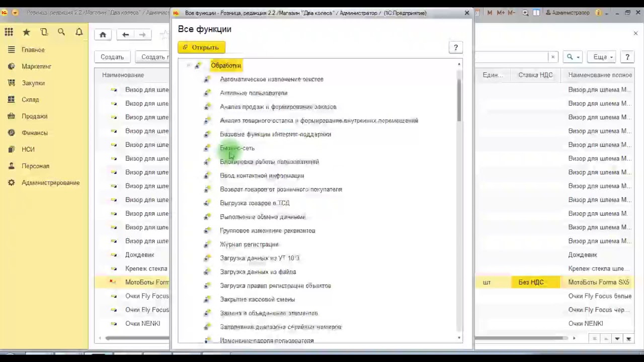Select the Дождевик row in list

coord(139,255)
